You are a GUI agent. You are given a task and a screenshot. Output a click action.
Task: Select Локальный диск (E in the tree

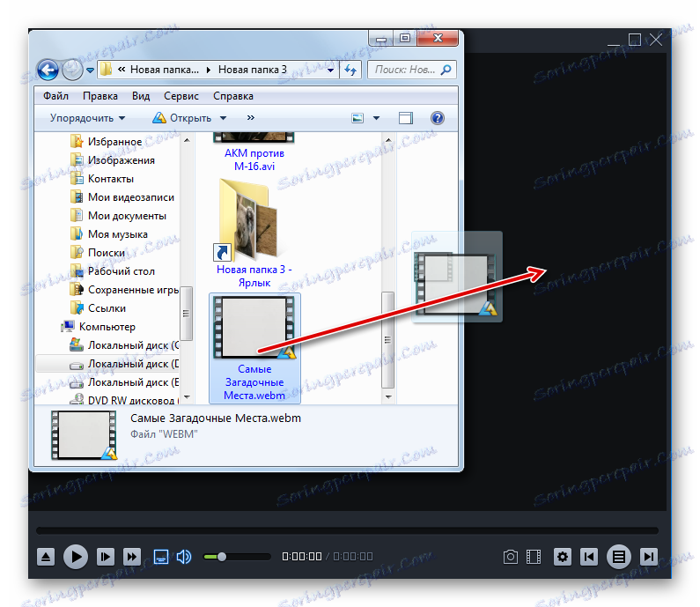124,382
